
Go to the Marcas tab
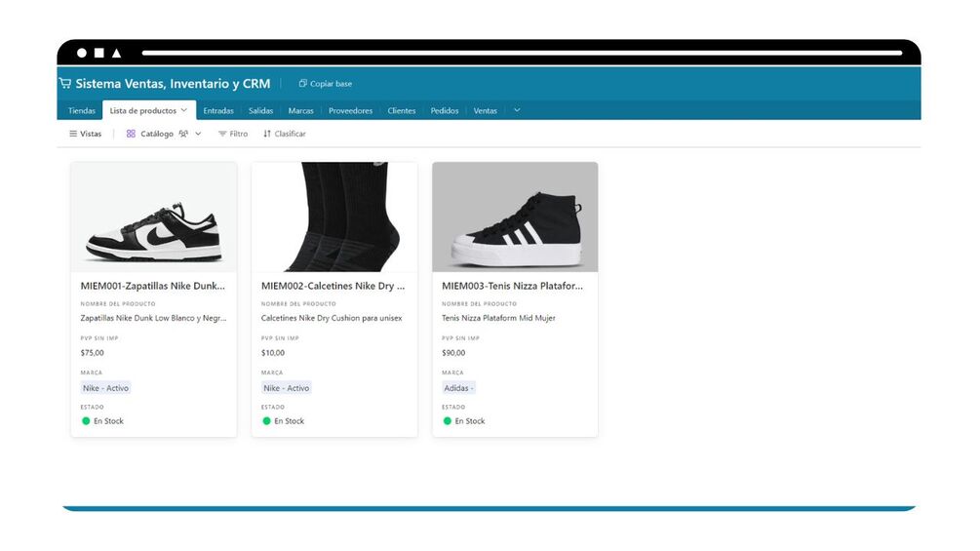tap(300, 110)
